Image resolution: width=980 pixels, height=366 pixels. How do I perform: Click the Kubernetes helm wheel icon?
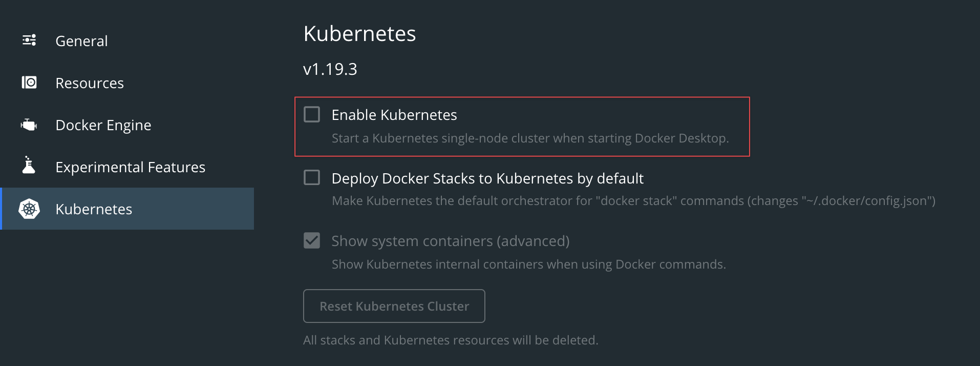tap(29, 209)
